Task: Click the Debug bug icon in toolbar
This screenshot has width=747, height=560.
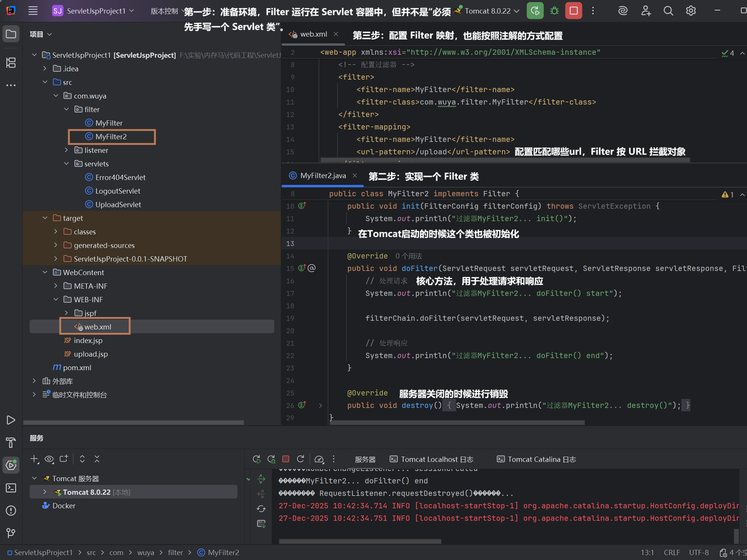Action: [x=554, y=11]
